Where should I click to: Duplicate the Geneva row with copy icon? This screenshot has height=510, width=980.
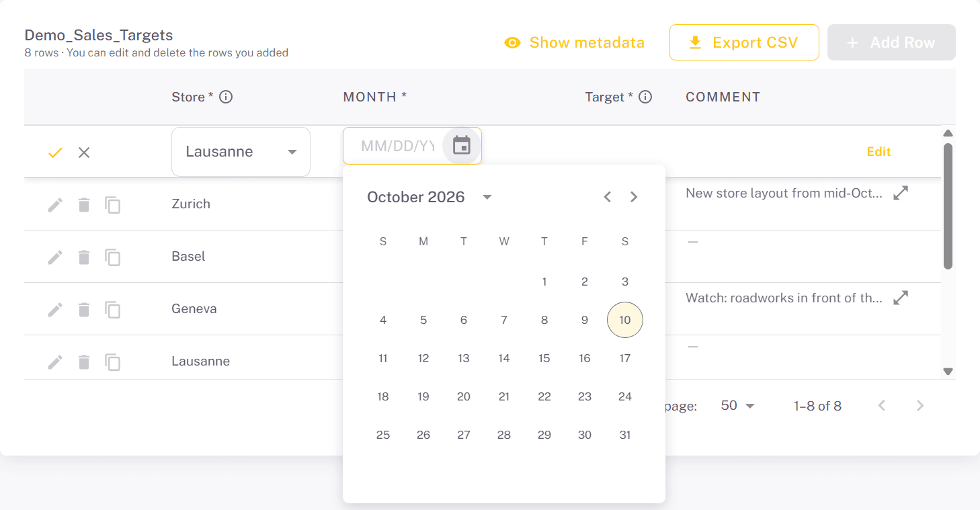(113, 310)
